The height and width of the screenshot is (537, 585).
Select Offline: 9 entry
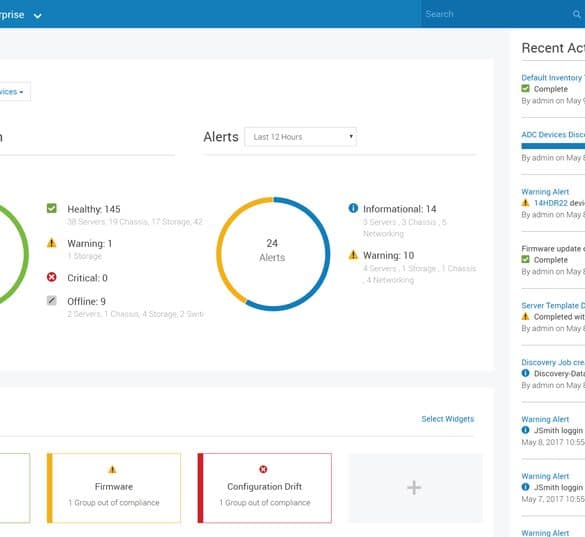pyautogui.click(x=86, y=302)
